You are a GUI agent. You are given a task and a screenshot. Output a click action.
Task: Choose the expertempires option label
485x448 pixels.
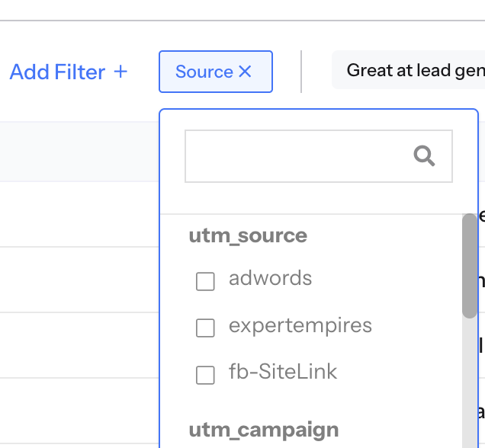pyautogui.click(x=300, y=326)
